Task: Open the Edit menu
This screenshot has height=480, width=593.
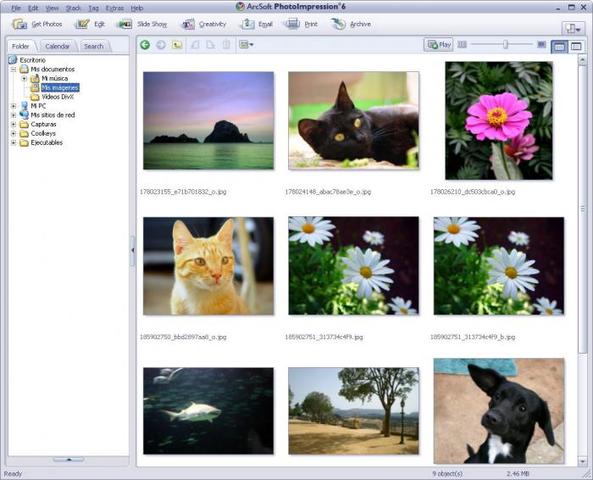Action: click(33, 8)
